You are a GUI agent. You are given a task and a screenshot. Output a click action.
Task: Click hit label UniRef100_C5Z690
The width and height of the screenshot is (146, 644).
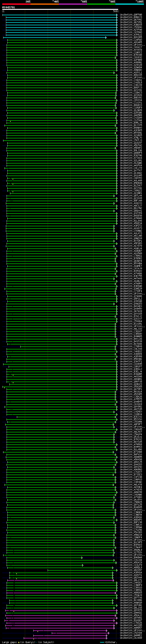pos(131,27)
